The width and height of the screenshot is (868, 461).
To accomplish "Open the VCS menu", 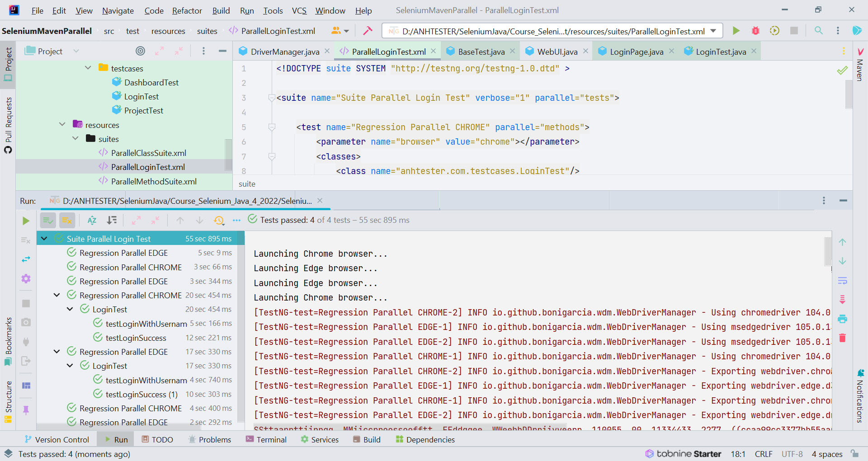I will 299,10.
